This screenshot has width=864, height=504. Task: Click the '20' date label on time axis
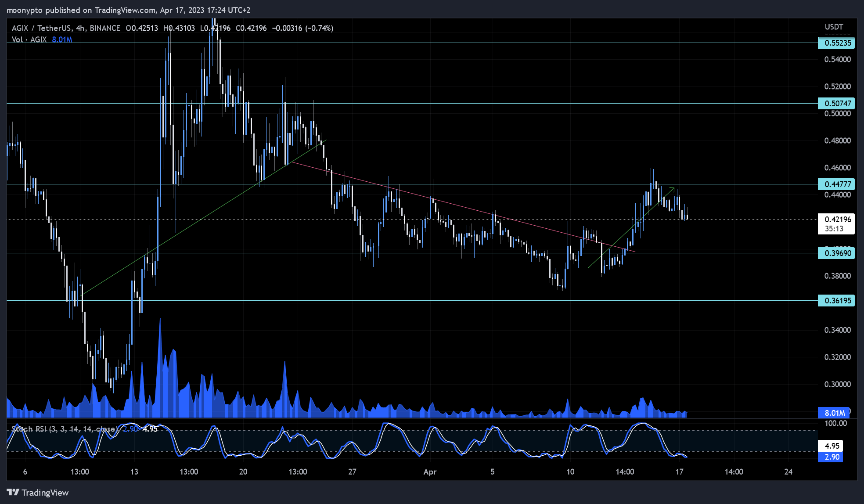243,472
